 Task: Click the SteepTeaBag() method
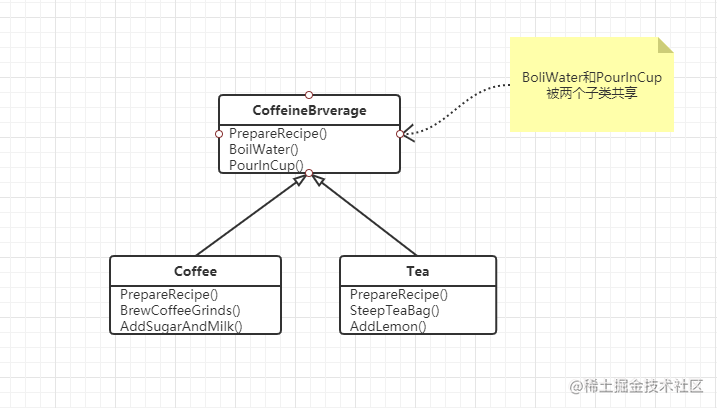pyautogui.click(x=395, y=310)
